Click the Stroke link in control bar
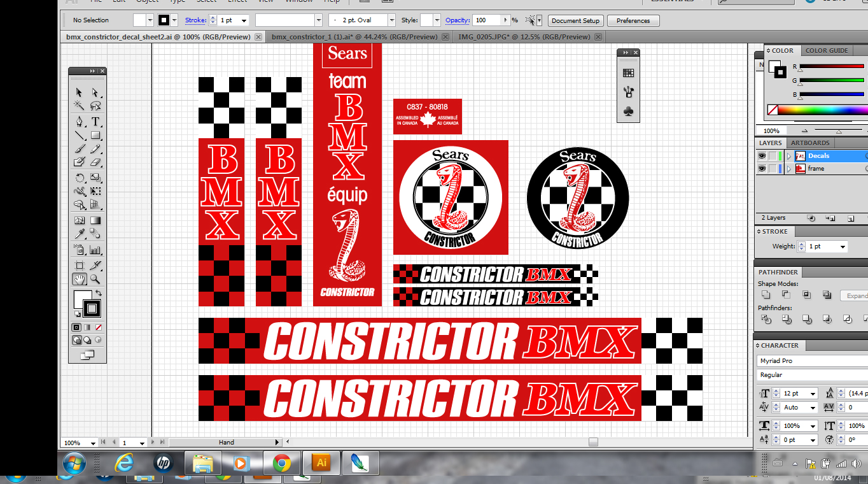 [x=195, y=20]
